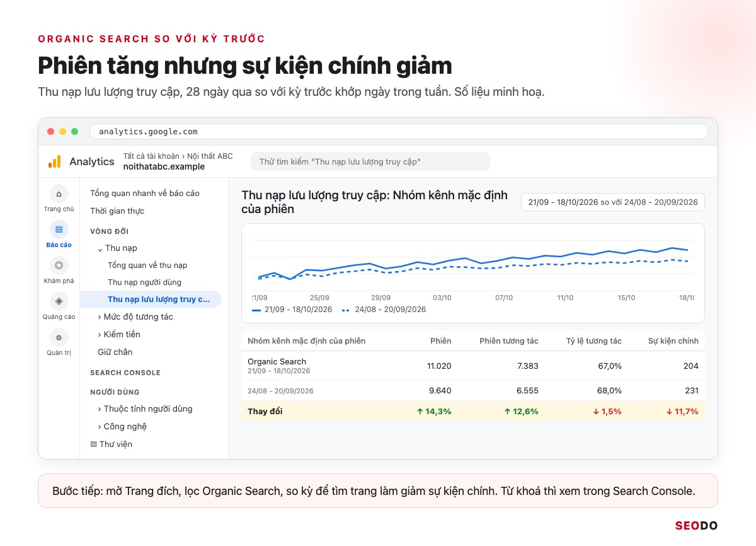The height and width of the screenshot is (546, 756).
Task: Click the Analytics logo icon
Action: pos(54,161)
